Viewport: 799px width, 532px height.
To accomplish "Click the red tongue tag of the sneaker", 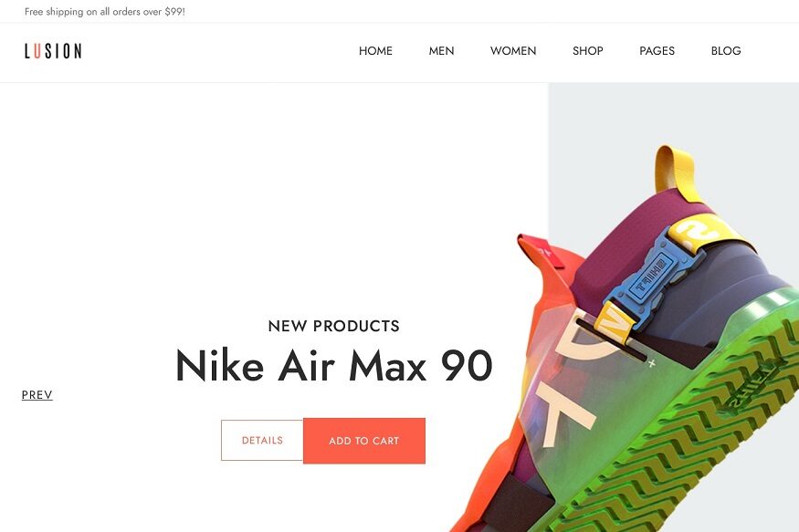I will 538,252.
